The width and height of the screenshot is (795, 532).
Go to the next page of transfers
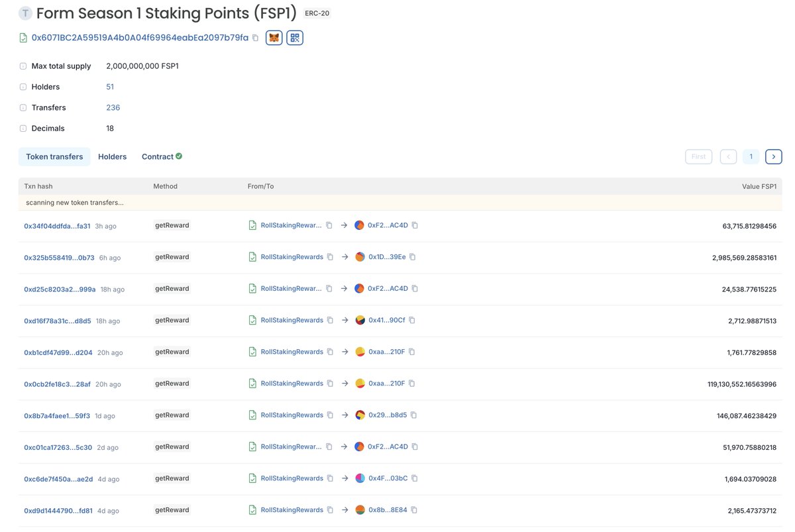tap(773, 157)
